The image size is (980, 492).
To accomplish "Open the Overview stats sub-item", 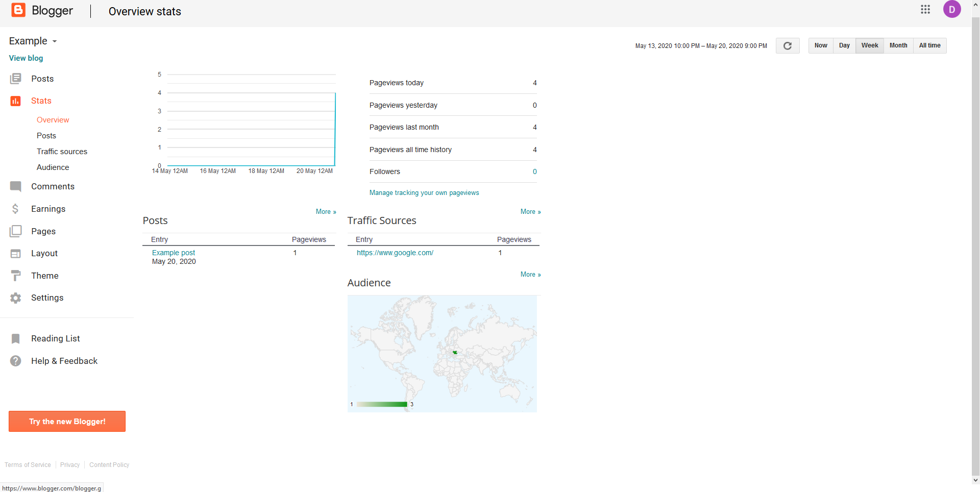I will click(x=53, y=120).
